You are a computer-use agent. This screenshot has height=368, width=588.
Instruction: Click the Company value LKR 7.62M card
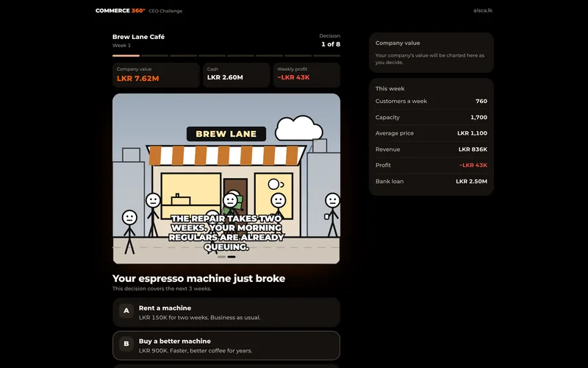(x=156, y=75)
